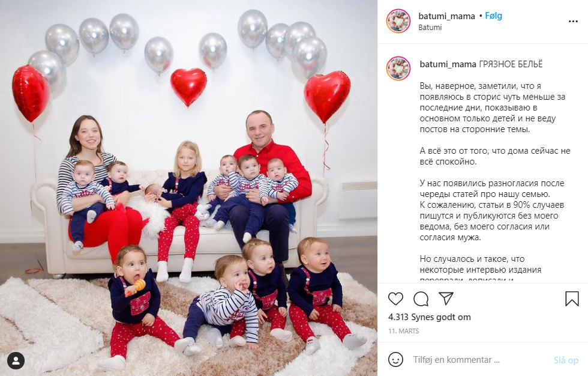Open batumi_mama profile picture in header
The width and height of the screenshot is (588, 376).
(398, 21)
